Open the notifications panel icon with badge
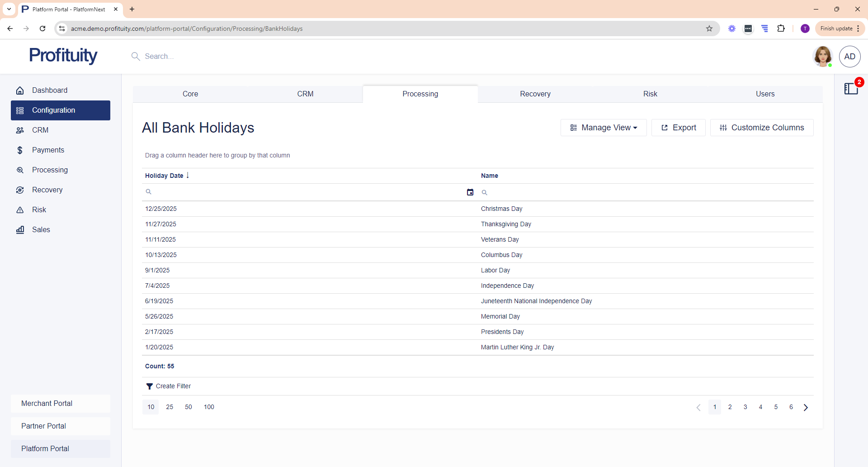The height and width of the screenshot is (467, 868). pos(851,88)
